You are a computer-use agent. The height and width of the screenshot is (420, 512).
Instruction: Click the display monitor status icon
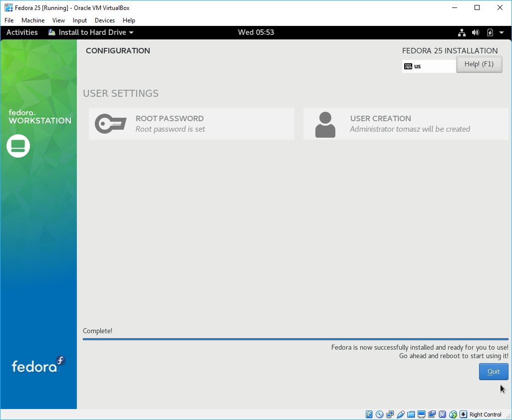[421, 415]
